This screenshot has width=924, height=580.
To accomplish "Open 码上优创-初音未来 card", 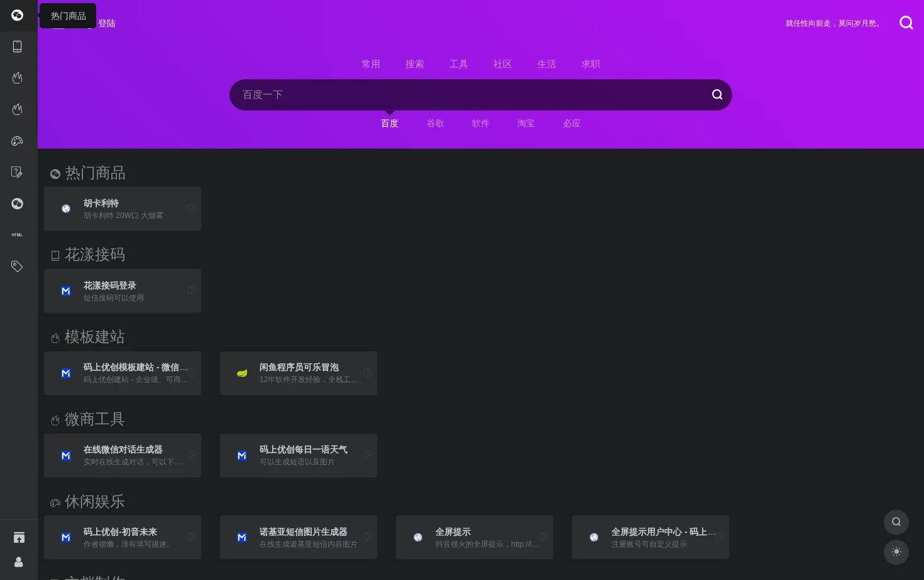I will [123, 537].
